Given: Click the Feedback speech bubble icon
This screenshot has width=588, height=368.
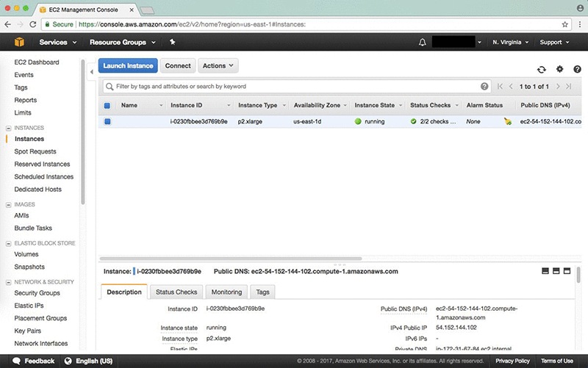Looking at the screenshot, I should (16, 361).
